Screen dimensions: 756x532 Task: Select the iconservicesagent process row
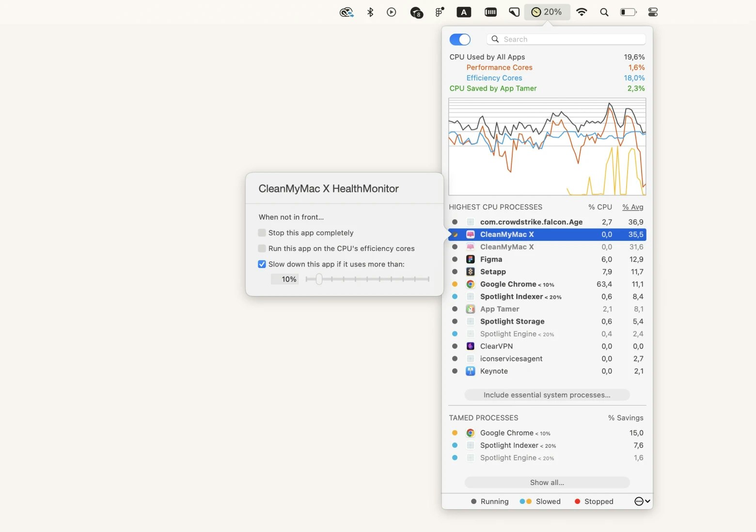547,359
